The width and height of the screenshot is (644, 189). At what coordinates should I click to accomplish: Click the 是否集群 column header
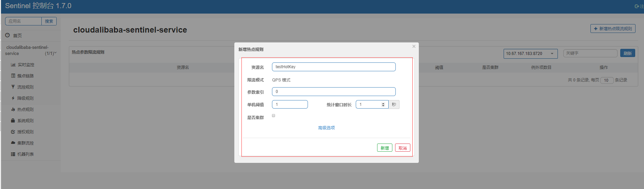pos(490,68)
